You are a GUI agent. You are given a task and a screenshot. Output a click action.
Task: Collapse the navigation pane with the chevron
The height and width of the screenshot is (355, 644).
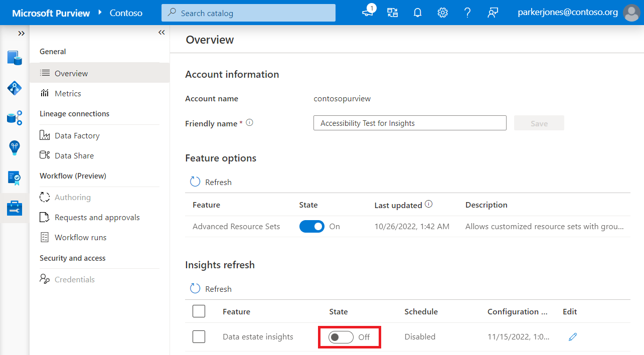(x=161, y=32)
